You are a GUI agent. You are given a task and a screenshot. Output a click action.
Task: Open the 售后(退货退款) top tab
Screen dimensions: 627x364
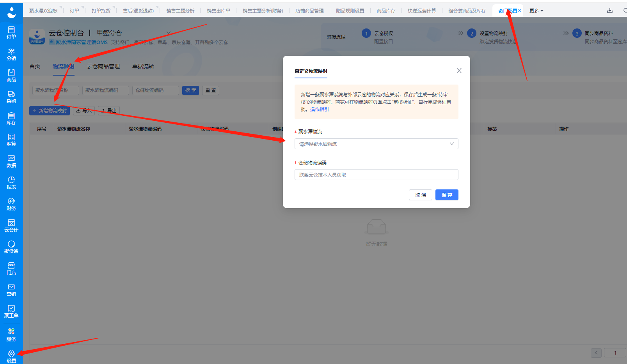point(138,11)
